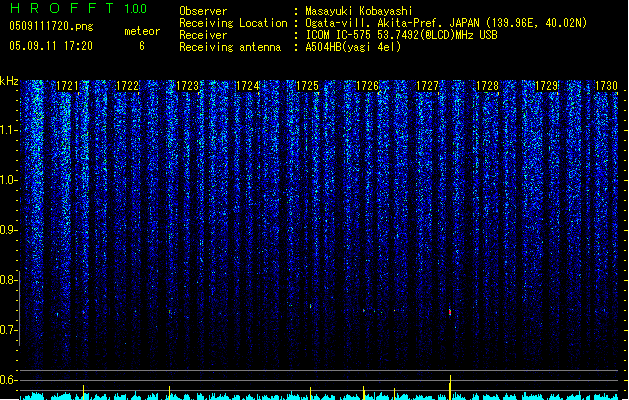
Task: Click the kHz axis unit label
Action: [x=9, y=81]
